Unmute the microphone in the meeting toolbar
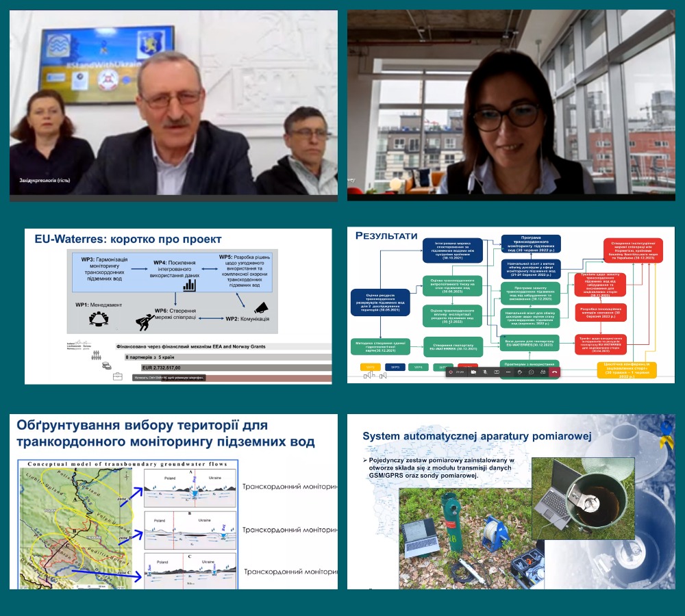This screenshot has height=616, width=685. tap(484, 372)
